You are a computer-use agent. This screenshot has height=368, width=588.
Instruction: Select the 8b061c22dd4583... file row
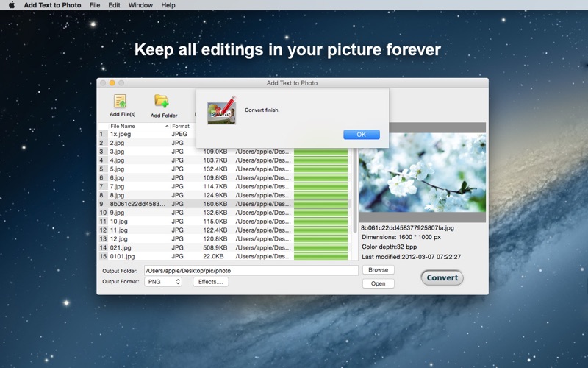coord(223,204)
